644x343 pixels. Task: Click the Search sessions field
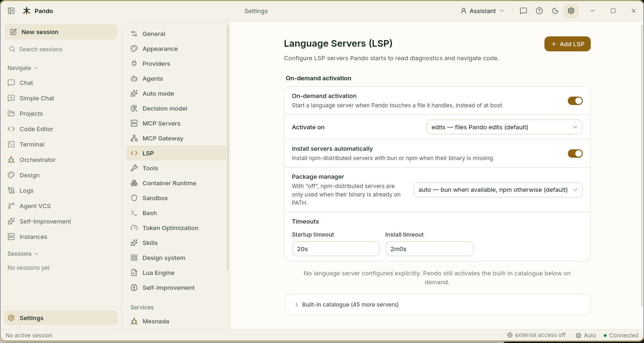pyautogui.click(x=61, y=49)
